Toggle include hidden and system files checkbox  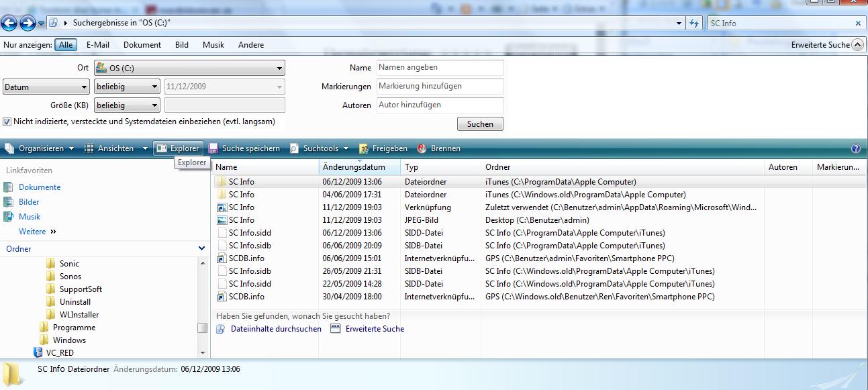click(x=7, y=122)
